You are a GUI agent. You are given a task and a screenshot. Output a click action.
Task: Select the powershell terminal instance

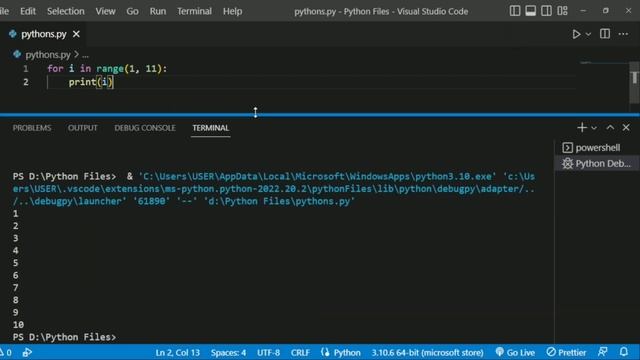click(597, 148)
